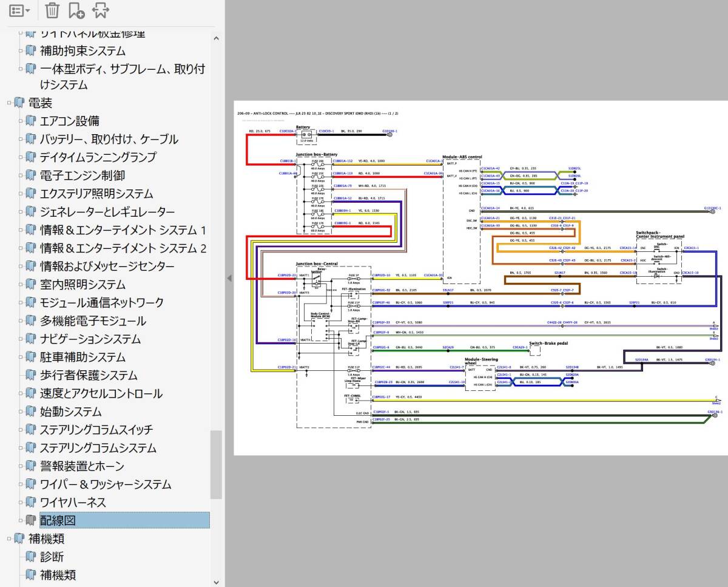Toggle the expander box next to 電装

coord(9,103)
